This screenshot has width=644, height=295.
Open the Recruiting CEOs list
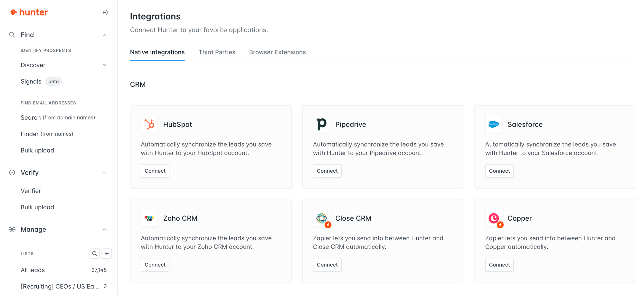[x=60, y=286]
